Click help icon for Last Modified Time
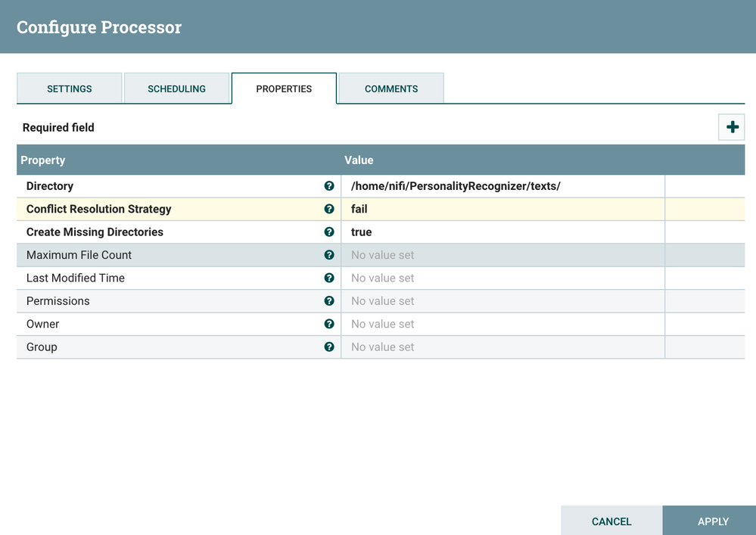The image size is (756, 535). (x=329, y=278)
